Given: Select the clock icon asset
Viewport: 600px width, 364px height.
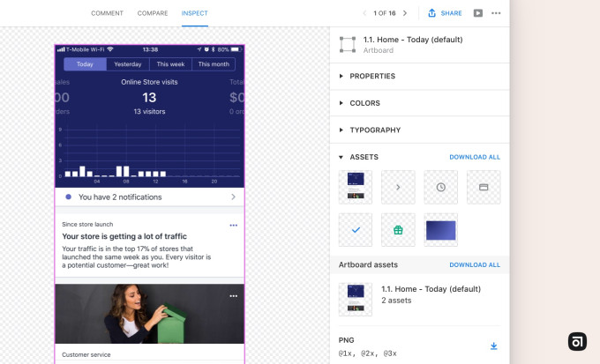Looking at the screenshot, I should coord(440,187).
